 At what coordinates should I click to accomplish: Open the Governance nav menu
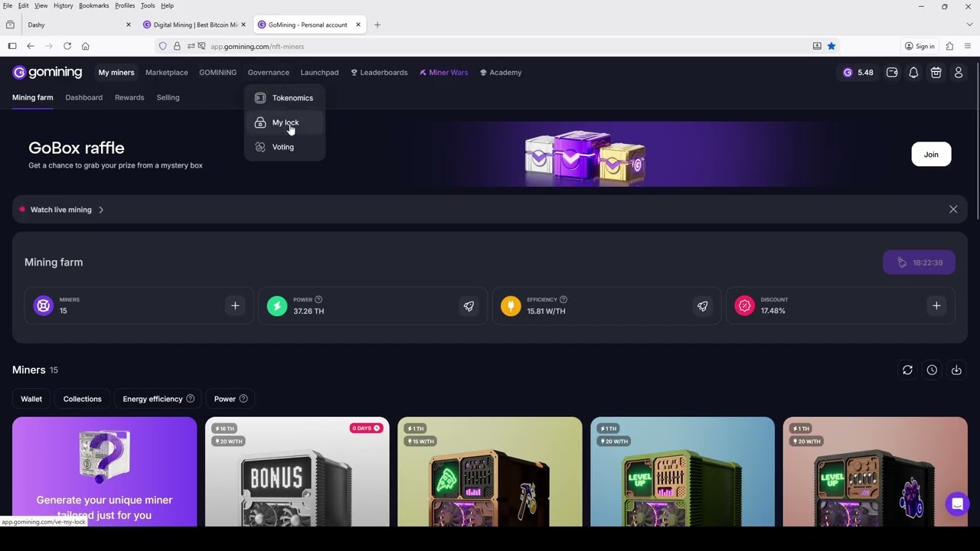click(269, 73)
